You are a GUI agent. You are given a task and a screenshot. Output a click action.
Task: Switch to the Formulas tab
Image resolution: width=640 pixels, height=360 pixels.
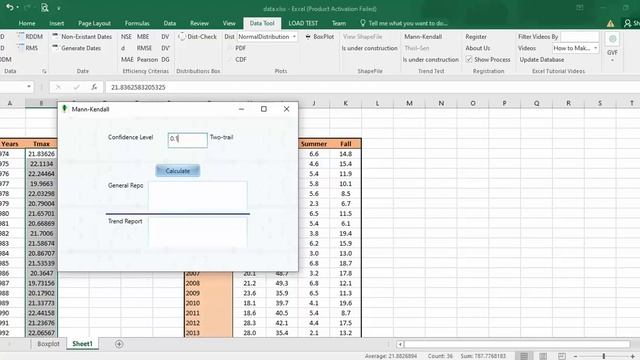coord(137,23)
